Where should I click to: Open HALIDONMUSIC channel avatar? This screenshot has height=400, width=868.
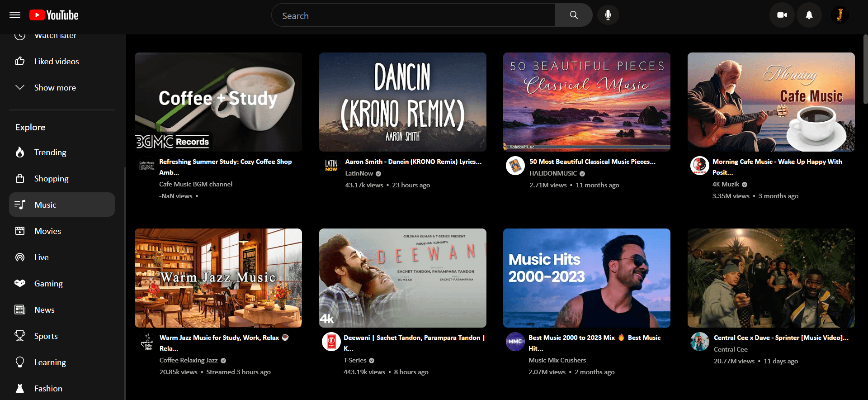[x=515, y=166]
